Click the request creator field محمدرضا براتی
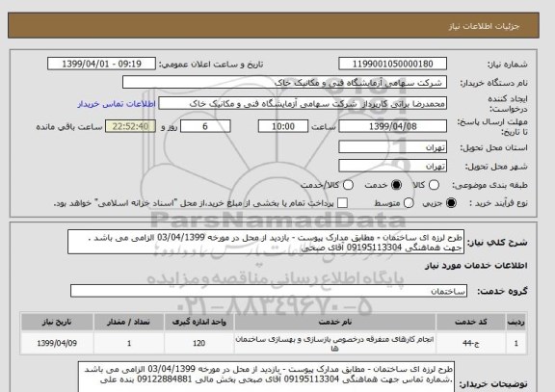555x392 pixels. click(x=303, y=104)
